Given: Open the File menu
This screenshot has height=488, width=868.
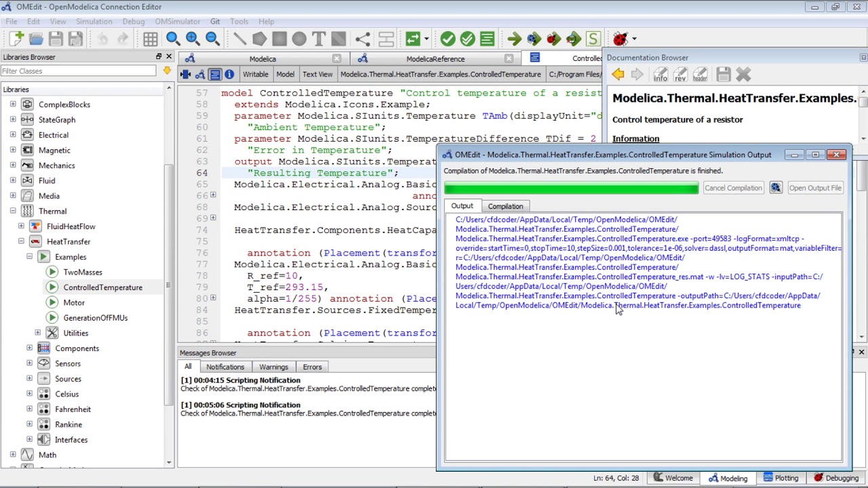Looking at the screenshot, I should click(12, 22).
